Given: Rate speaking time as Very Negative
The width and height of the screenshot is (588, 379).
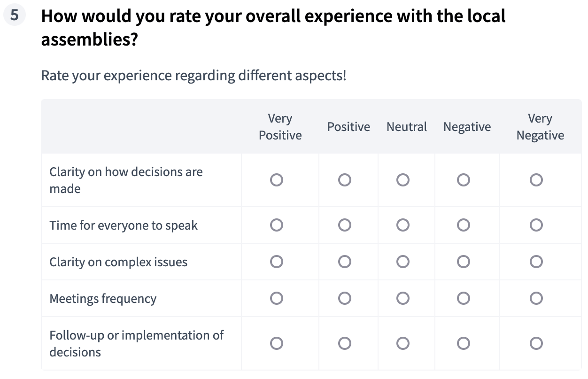Looking at the screenshot, I should (x=536, y=225).
